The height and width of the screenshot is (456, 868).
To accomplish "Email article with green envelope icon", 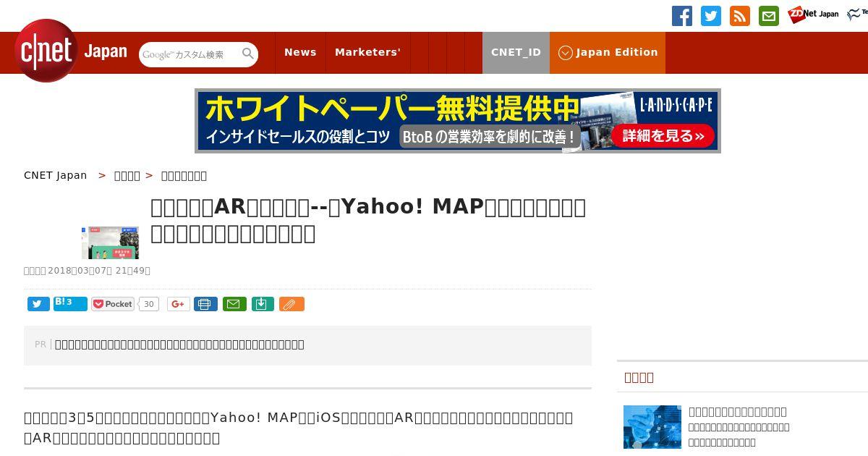I will click(x=234, y=304).
